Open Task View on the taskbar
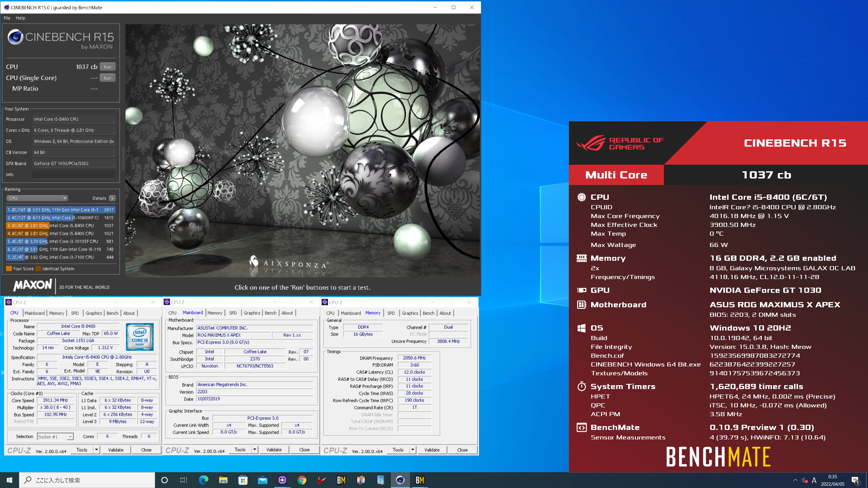 point(184,480)
